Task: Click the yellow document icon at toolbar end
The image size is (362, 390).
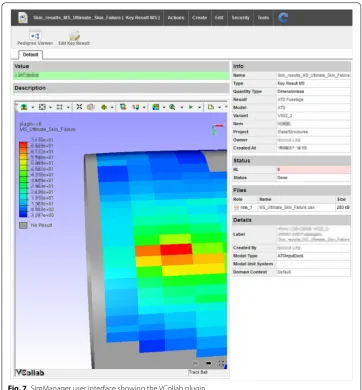Action: 211,107
